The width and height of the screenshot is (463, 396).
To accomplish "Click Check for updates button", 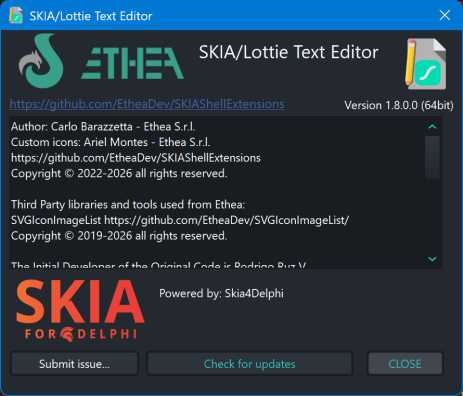I will point(250,364).
